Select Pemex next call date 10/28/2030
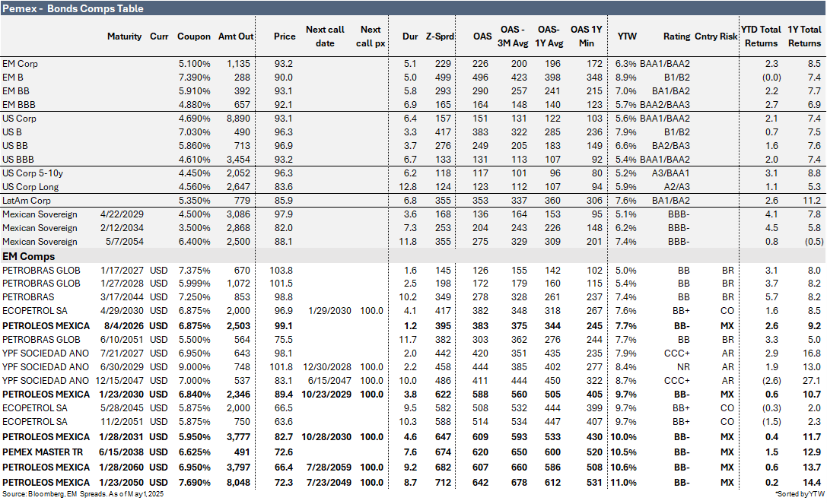Image resolution: width=827 pixels, height=504 pixels. 326,438
